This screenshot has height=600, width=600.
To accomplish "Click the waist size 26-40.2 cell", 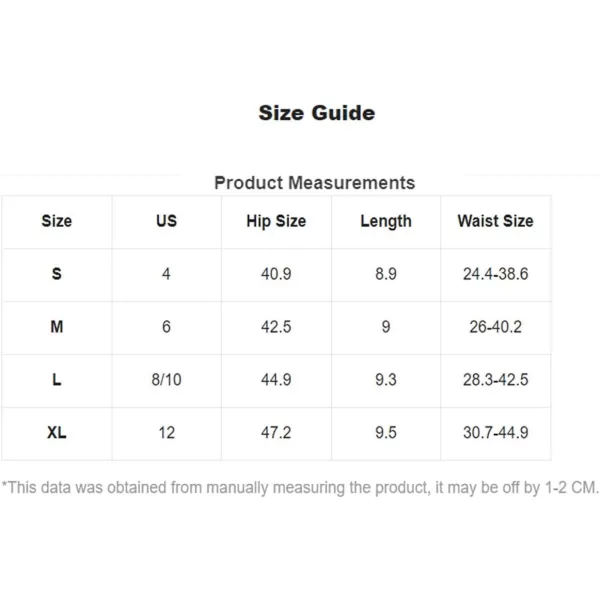I will click(496, 327).
